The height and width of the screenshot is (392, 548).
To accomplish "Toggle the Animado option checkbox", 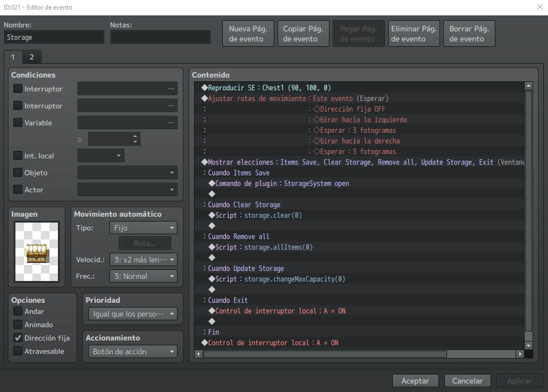I will 18,324.
